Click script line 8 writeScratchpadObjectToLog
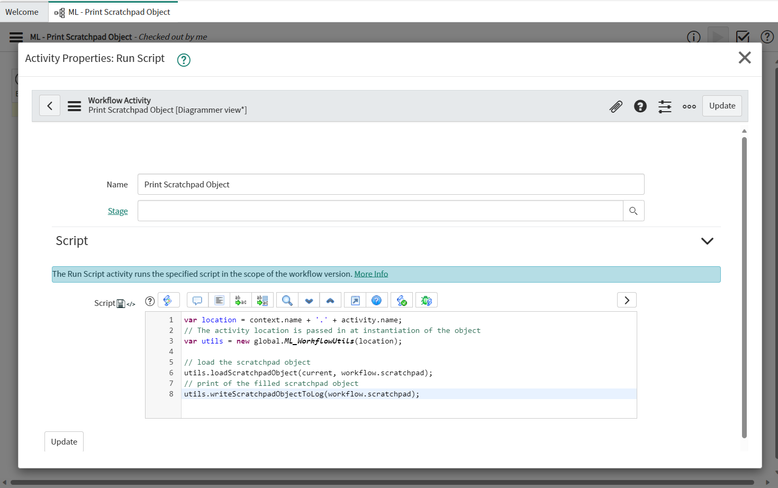Image resolution: width=778 pixels, height=488 pixels. (301, 394)
